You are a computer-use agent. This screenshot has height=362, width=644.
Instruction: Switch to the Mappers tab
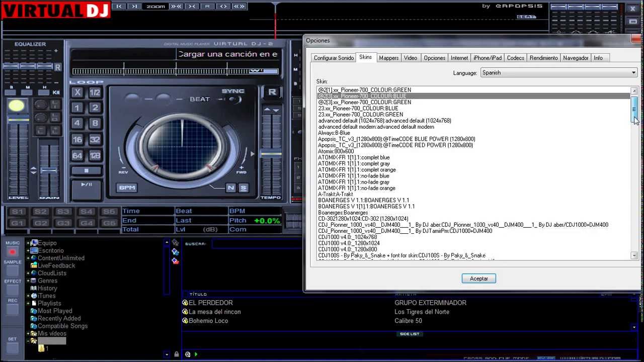tap(388, 58)
